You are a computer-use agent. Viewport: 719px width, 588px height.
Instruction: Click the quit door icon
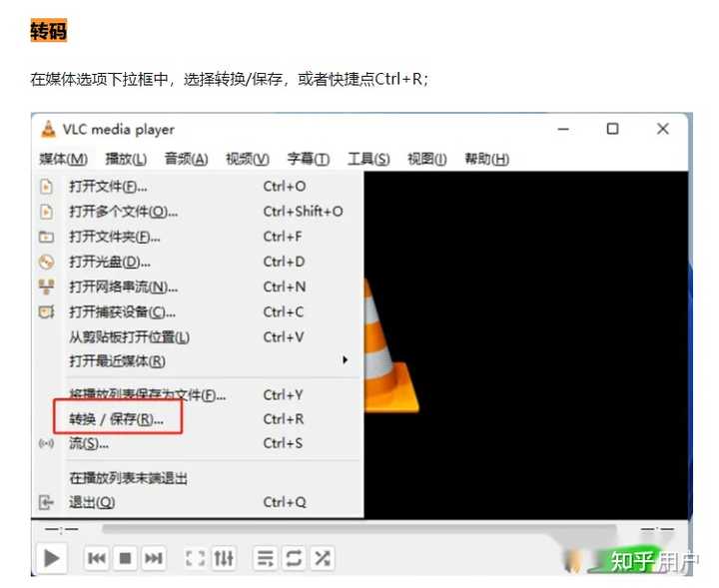point(46,502)
